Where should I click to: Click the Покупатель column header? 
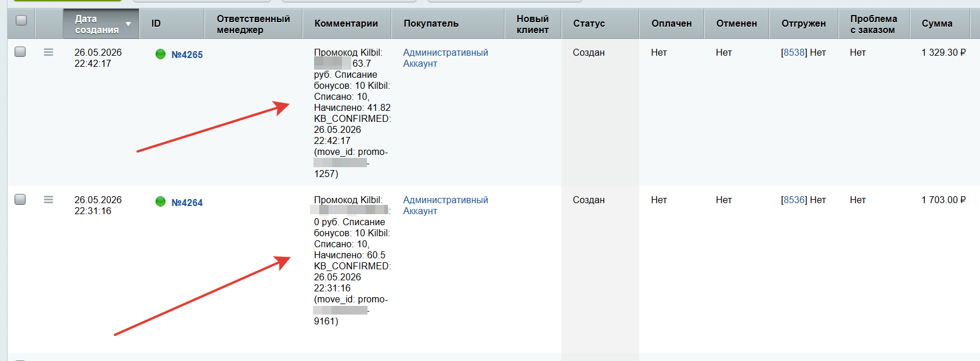point(431,24)
